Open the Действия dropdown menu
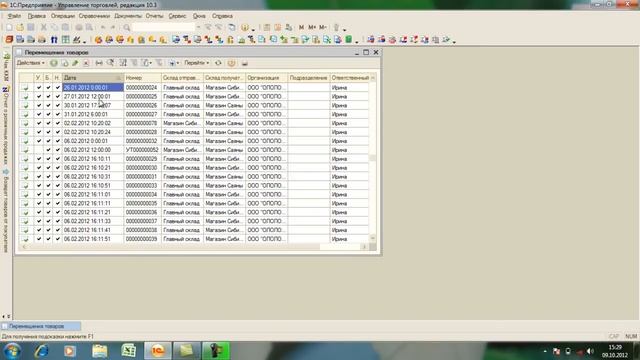 (x=31, y=63)
